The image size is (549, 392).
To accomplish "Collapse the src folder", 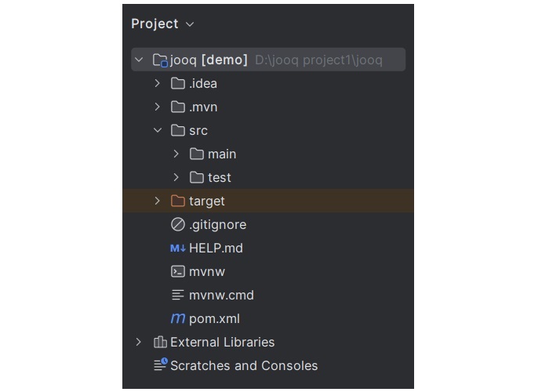I will click(158, 130).
